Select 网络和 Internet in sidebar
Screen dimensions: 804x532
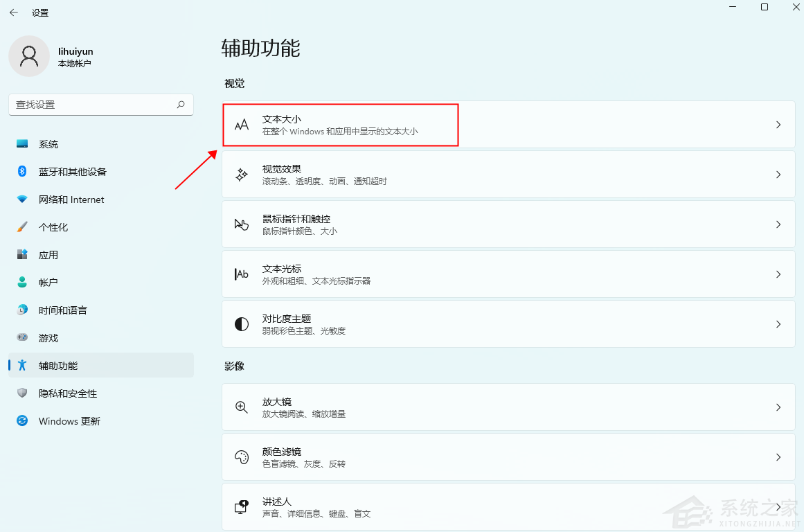(101, 199)
